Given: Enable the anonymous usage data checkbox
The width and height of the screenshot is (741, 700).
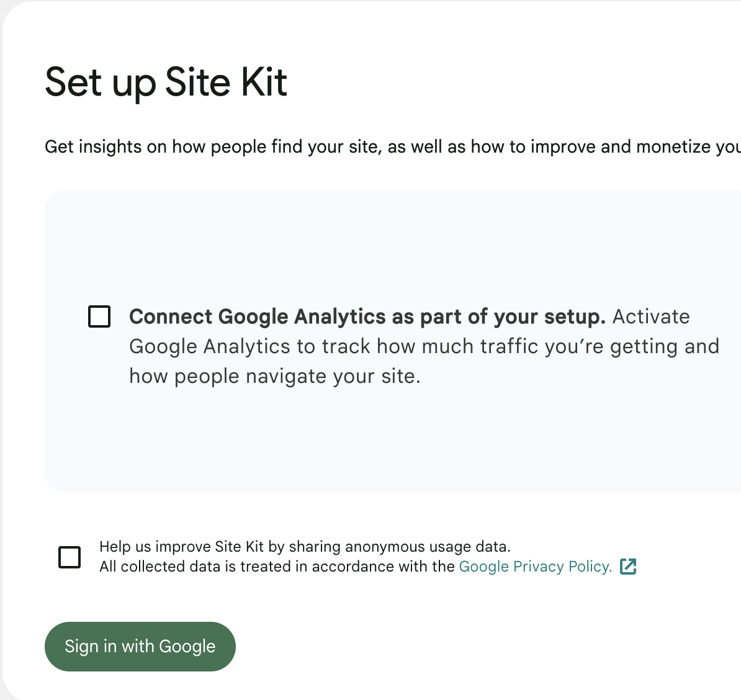Looking at the screenshot, I should [x=70, y=557].
